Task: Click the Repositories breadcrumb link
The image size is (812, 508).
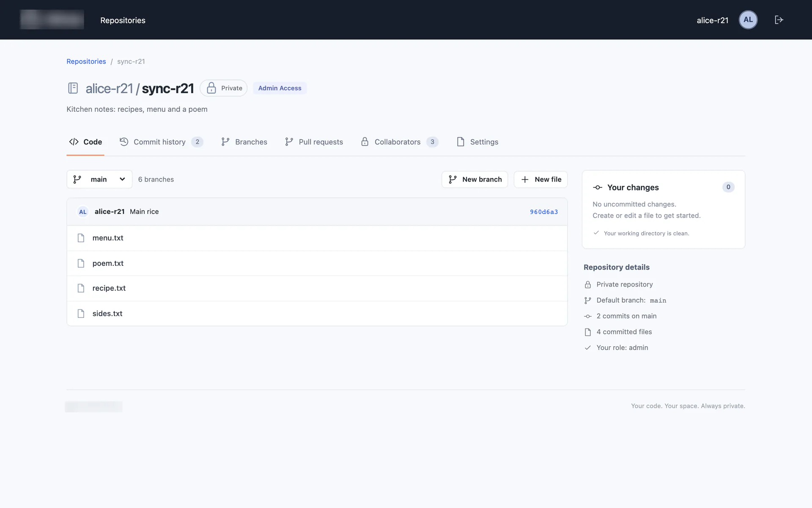Action: click(x=86, y=61)
